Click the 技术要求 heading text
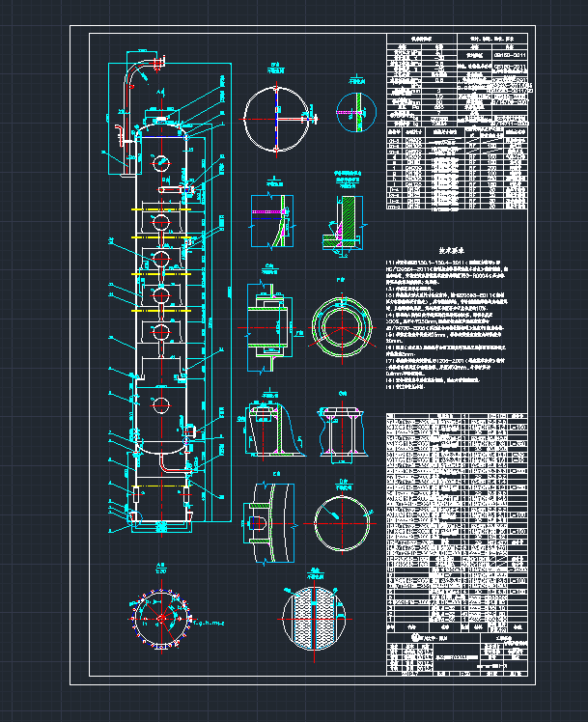 (453, 247)
